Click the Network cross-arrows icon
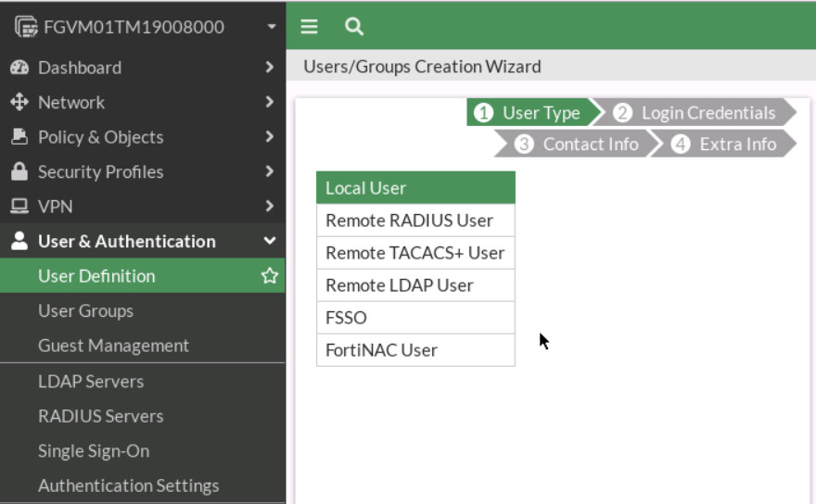This screenshot has height=504, width=816. coord(19,102)
